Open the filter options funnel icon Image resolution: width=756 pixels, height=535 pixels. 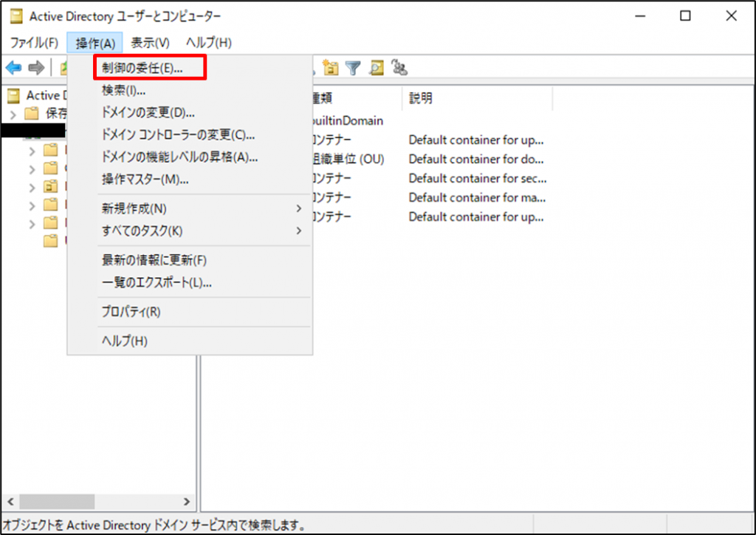tap(353, 68)
